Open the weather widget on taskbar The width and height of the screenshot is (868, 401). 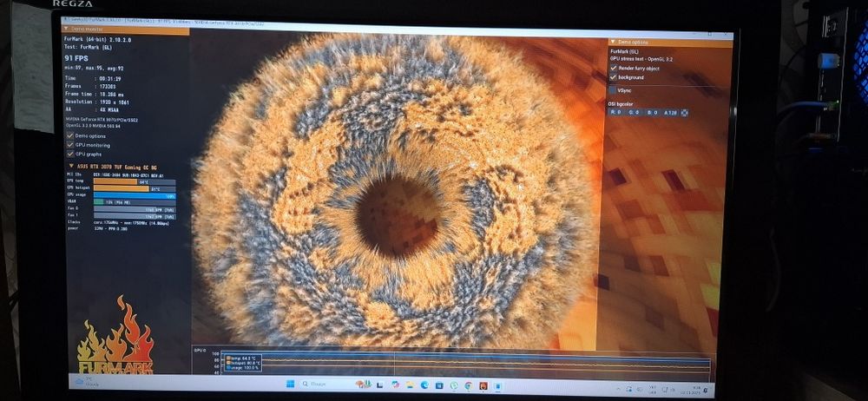(x=85, y=381)
